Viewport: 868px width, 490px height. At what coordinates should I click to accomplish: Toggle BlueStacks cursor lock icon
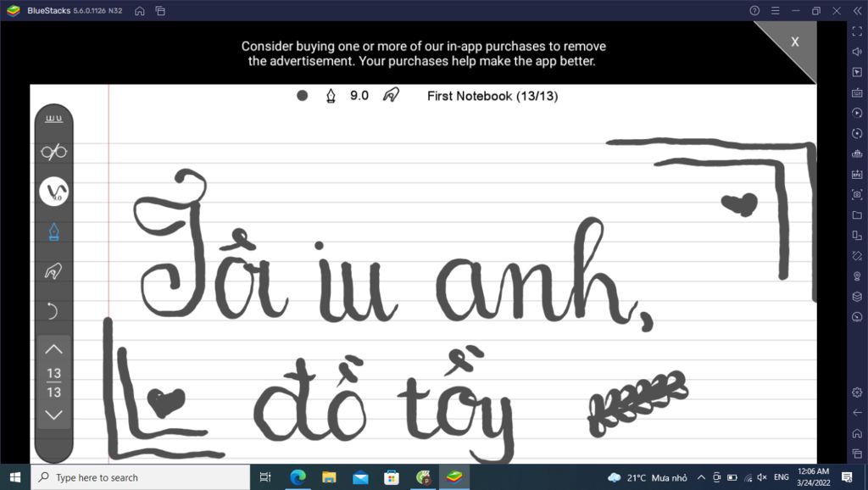(x=857, y=72)
